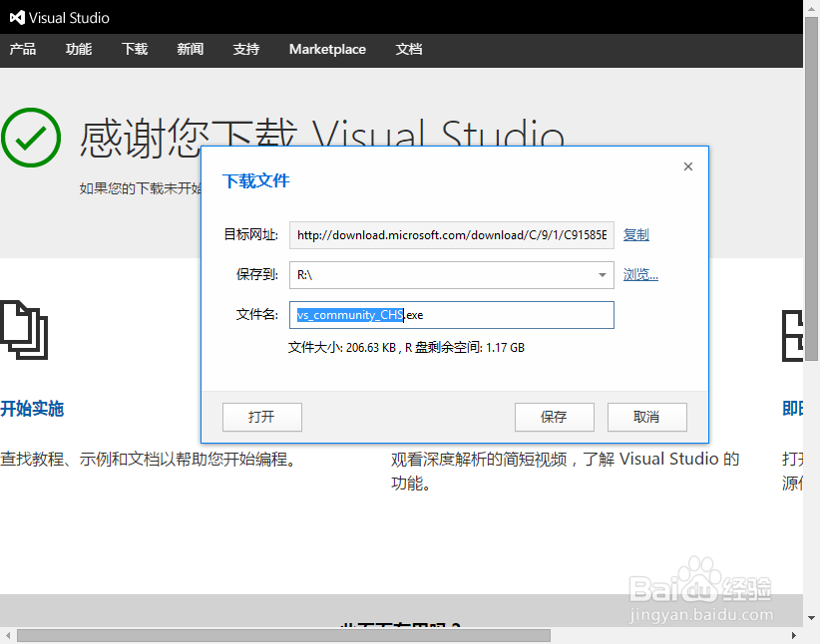820x644 pixels.
Task: Expand the 保存到 drive dropdown
Action: click(603, 274)
